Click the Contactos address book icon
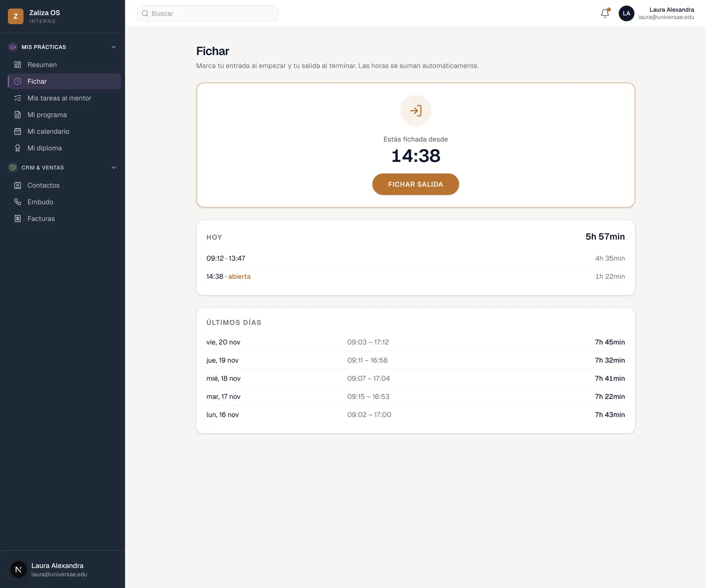Viewport: 706px width, 588px height. (x=18, y=185)
